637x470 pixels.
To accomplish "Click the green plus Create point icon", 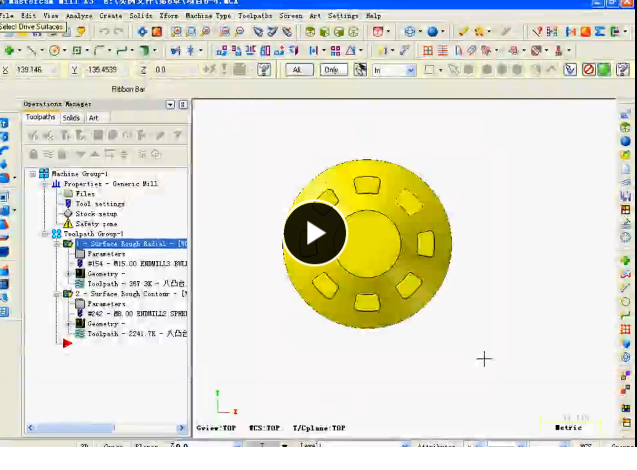I will click(9, 50).
